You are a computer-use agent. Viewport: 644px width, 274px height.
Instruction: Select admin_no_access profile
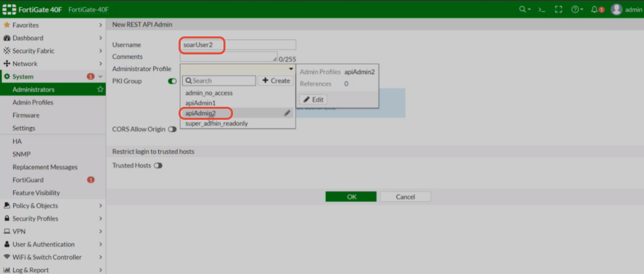[x=238, y=93]
